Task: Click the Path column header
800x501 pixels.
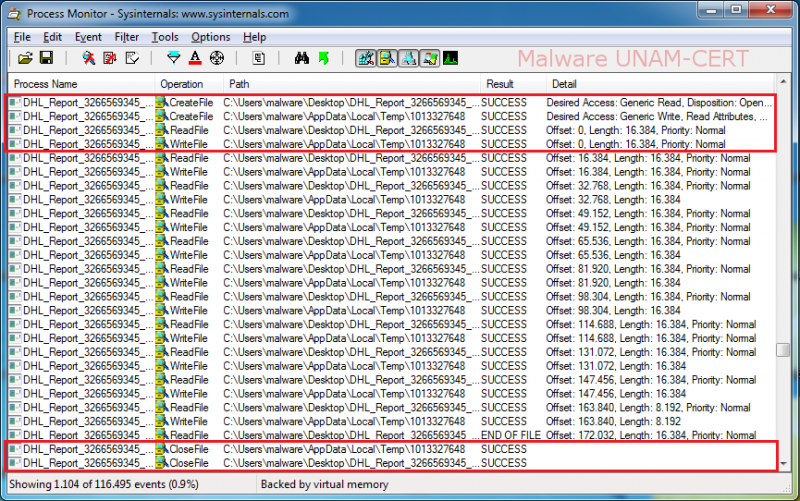Action: click(x=352, y=84)
